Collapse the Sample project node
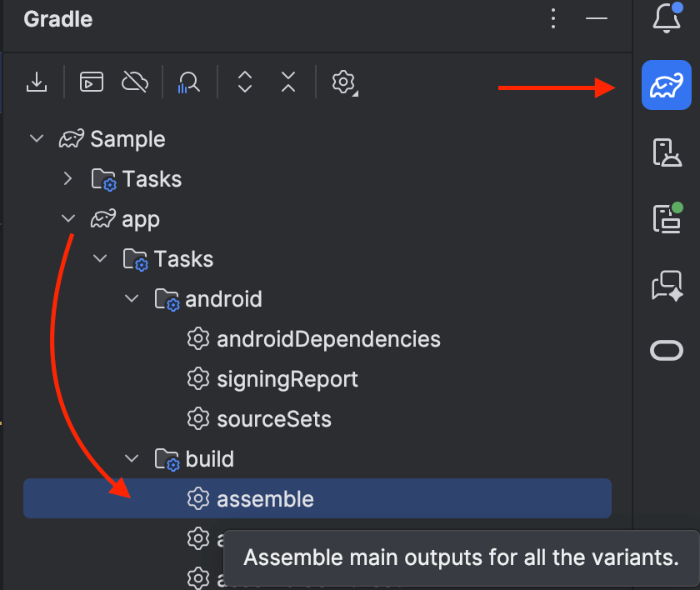 [x=35, y=138]
